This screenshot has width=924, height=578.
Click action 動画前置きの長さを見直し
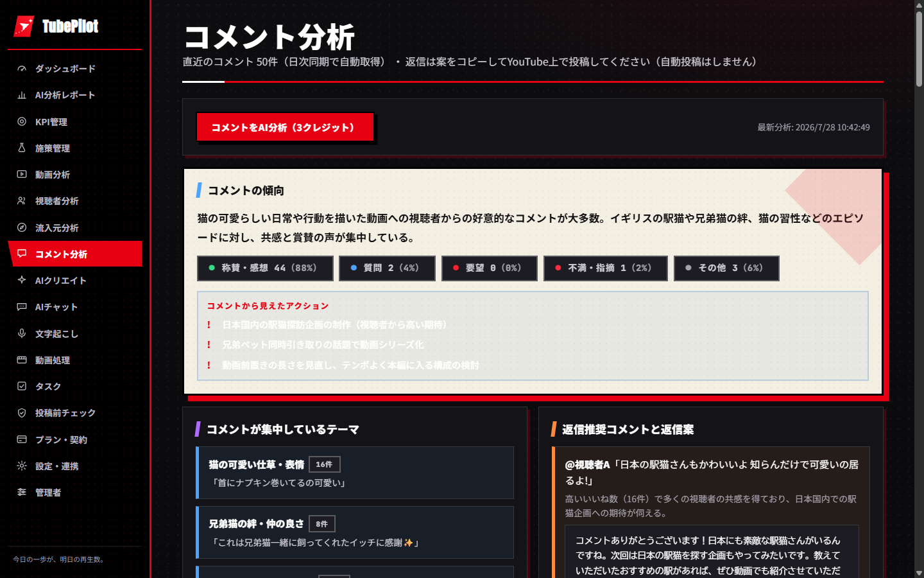click(x=350, y=365)
